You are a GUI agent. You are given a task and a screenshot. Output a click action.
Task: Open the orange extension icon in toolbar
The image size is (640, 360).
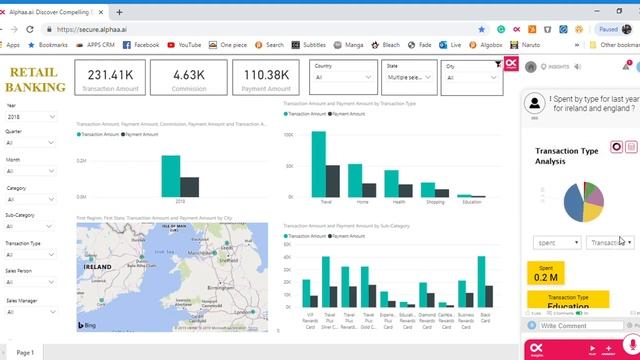coord(532,29)
